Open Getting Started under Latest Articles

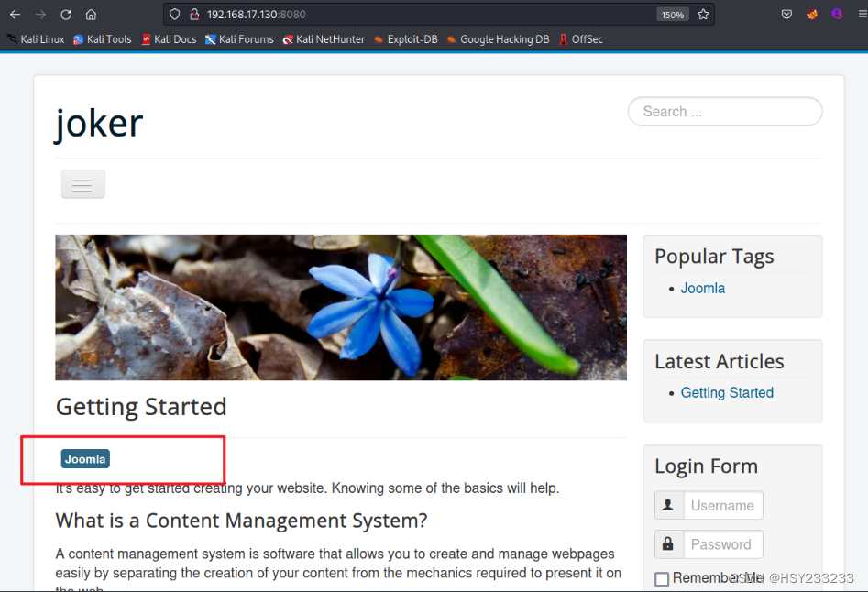click(x=727, y=393)
